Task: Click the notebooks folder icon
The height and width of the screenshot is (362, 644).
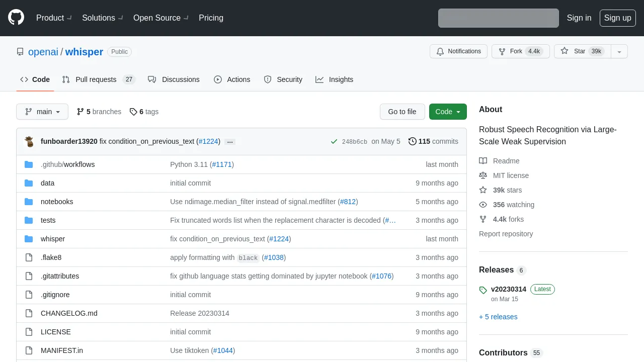Action: [x=29, y=202]
